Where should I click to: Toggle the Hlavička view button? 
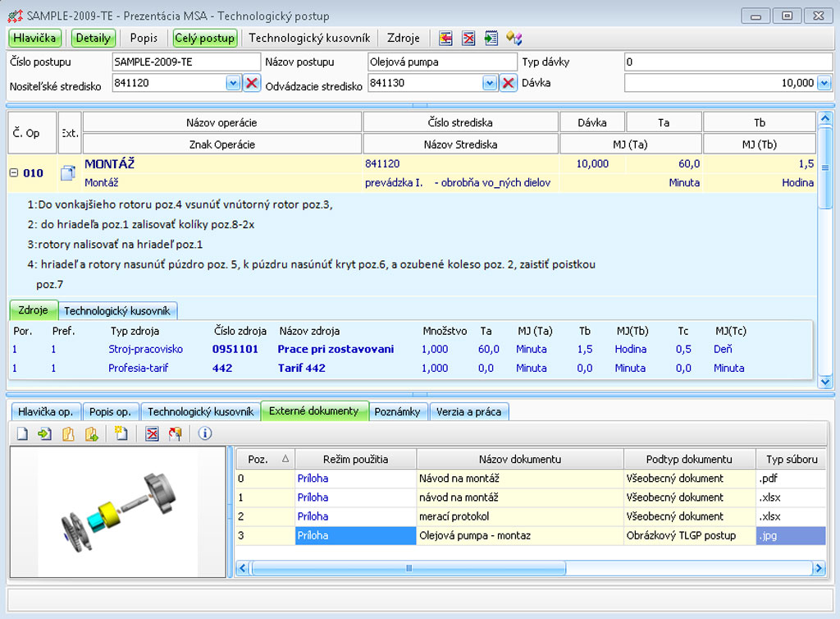34,38
